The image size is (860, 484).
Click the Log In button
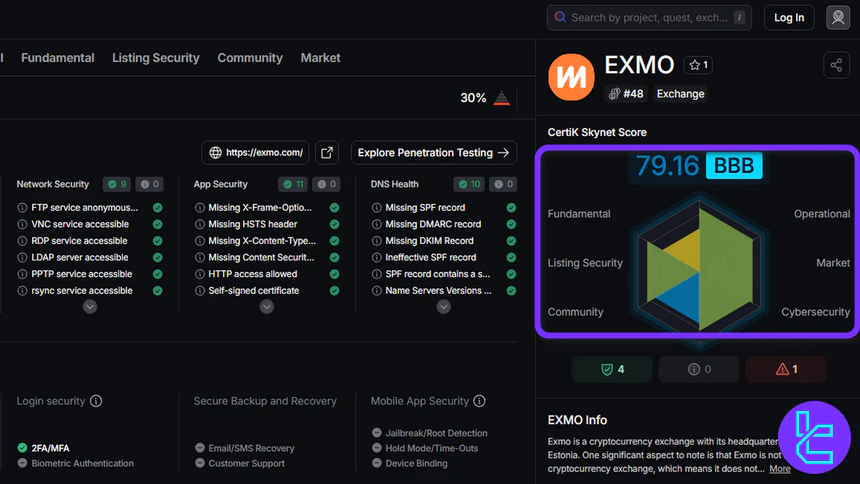tap(789, 18)
